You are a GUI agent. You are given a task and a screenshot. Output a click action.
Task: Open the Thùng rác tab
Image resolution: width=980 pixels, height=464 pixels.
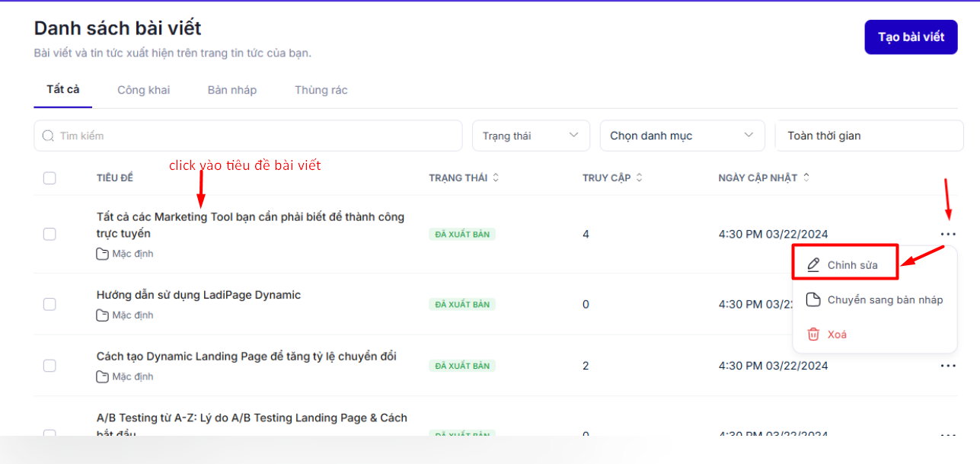[321, 90]
